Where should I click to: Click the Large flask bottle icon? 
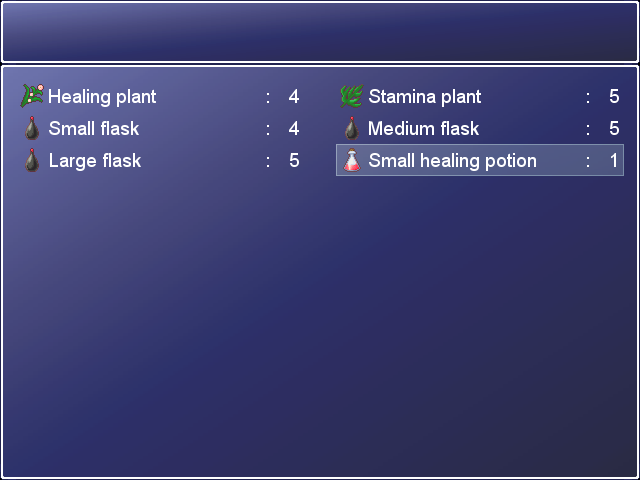(32, 160)
